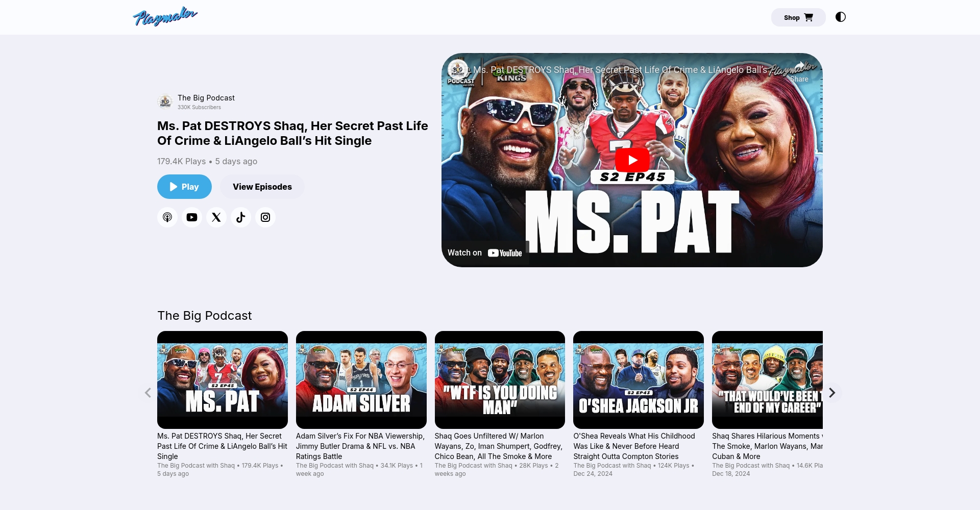The image size is (980, 510).
Task: Open Ms. Pat DESTROYS Shaq carousel title
Action: [223, 446]
